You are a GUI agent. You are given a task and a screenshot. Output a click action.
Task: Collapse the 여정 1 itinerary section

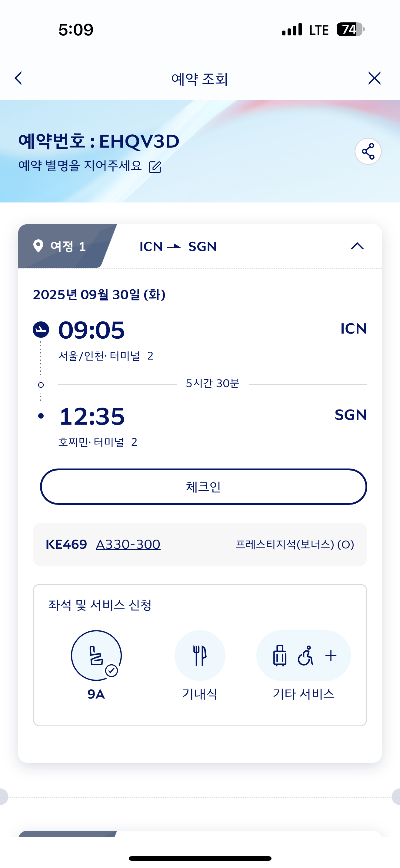coord(357,246)
